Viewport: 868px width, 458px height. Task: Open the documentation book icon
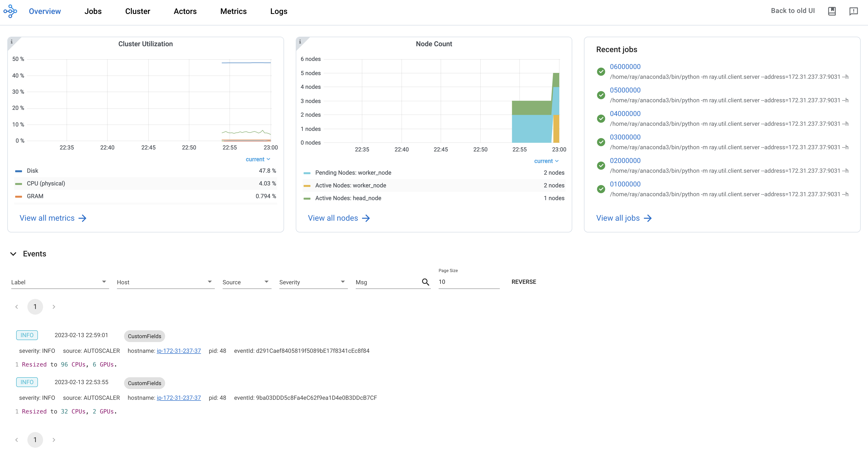832,11
